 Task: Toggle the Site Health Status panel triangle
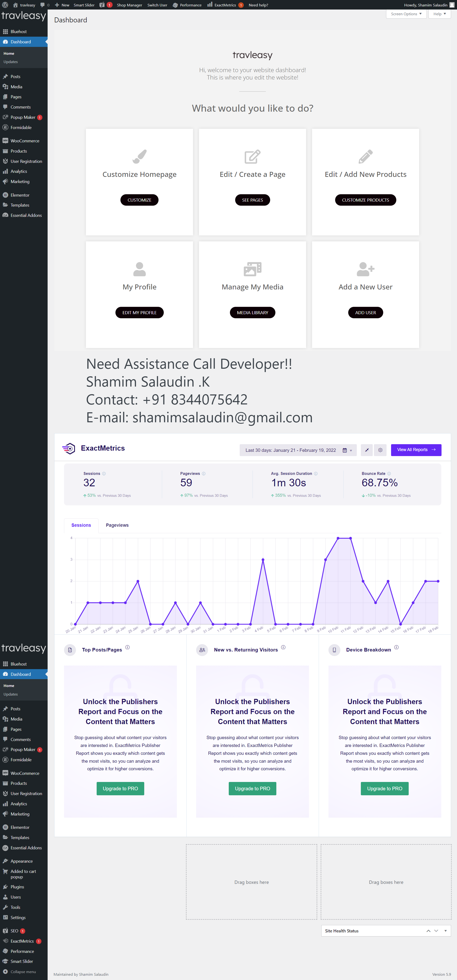445,931
